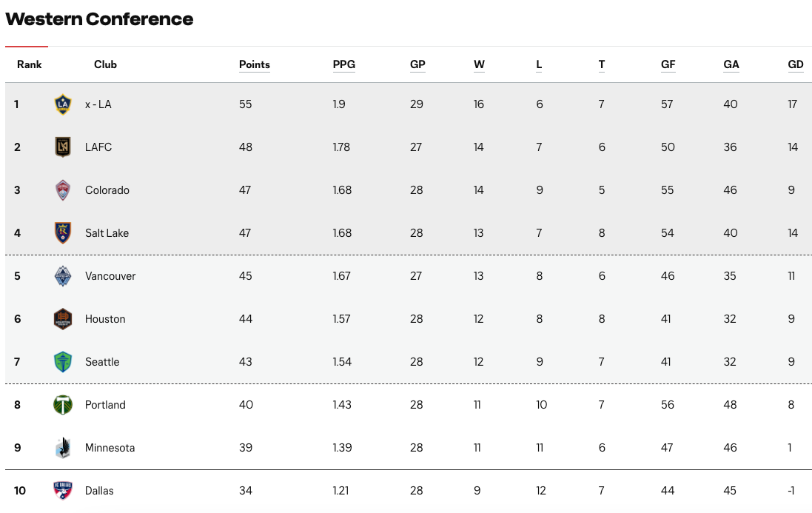
Task: Click the LA Galaxy club crest
Action: [63, 104]
